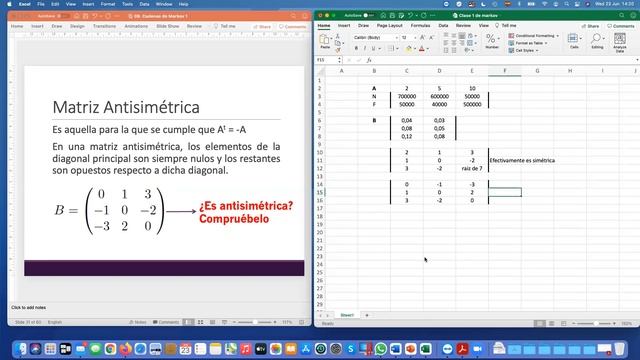Toggle Notes pane in PowerPoint status bar
The height and width of the screenshot is (360, 640).
138,322
